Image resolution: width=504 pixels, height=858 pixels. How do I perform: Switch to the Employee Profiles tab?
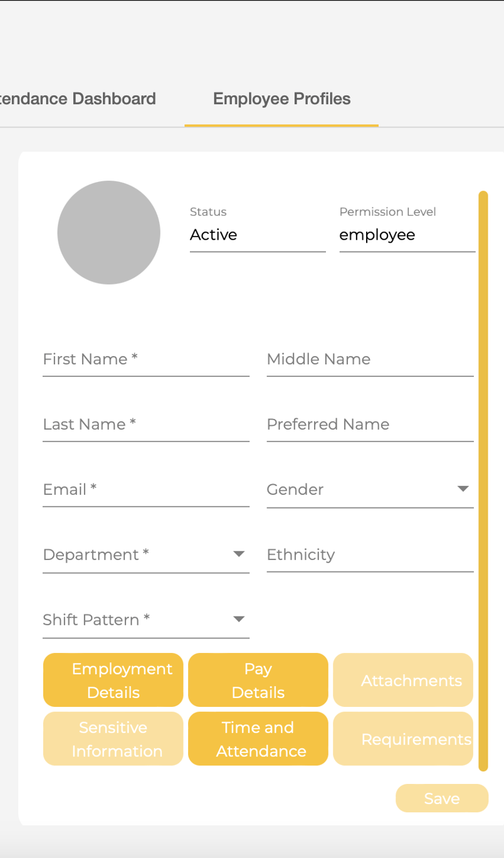tap(281, 98)
